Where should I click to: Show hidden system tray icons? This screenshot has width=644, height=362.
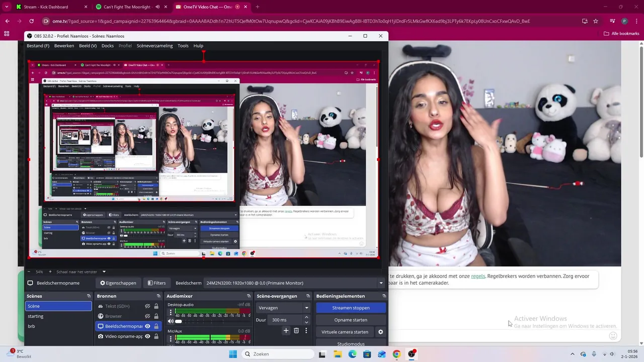point(572,354)
